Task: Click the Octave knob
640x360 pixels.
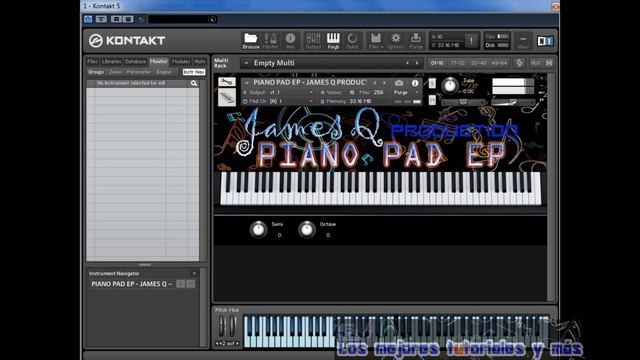Action: [307, 230]
